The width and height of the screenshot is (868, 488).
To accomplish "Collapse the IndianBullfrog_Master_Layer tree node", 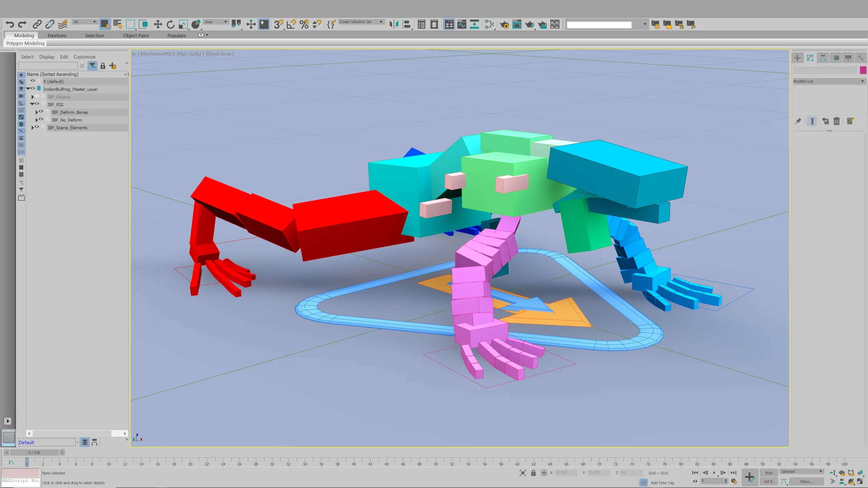I will tap(28, 89).
